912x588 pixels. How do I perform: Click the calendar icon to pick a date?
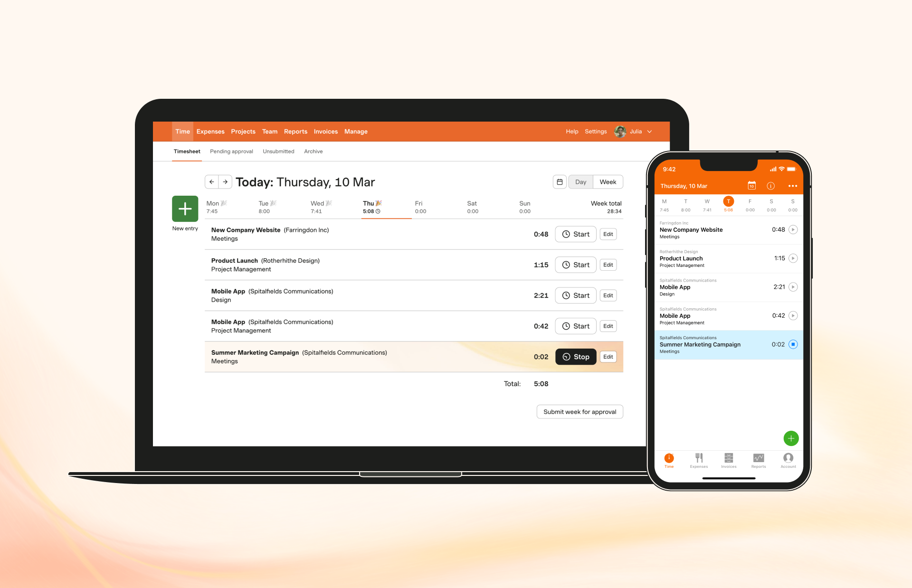click(x=560, y=182)
